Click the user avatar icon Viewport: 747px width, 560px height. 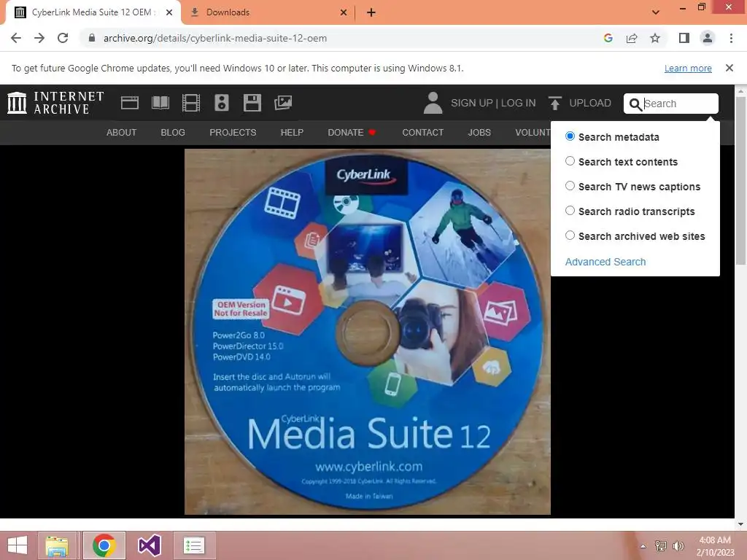[433, 103]
